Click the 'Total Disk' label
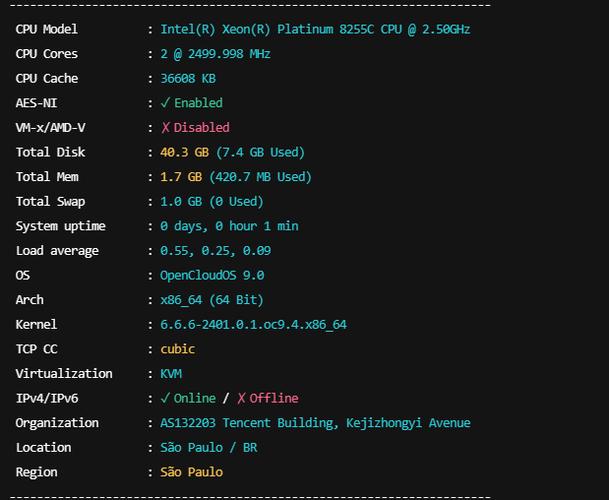The height and width of the screenshot is (500, 609). tap(50, 152)
